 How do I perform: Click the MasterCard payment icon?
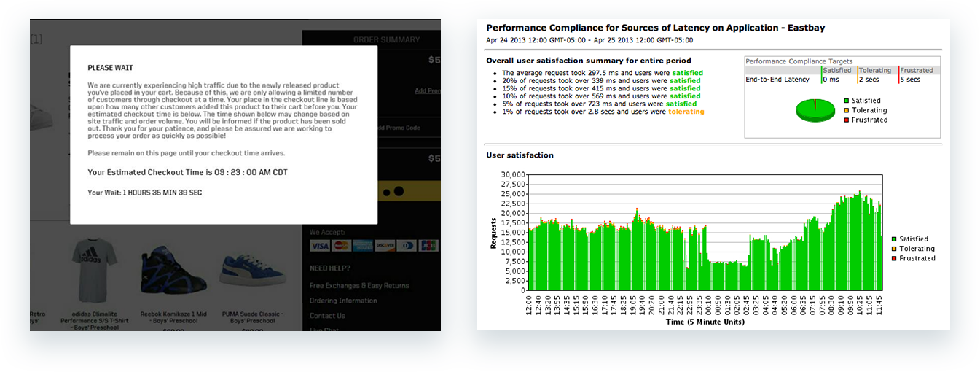pos(342,246)
